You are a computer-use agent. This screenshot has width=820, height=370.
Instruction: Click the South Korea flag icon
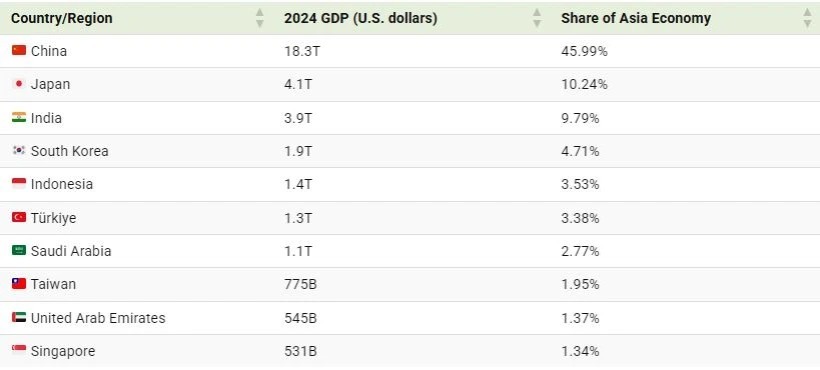pos(19,151)
